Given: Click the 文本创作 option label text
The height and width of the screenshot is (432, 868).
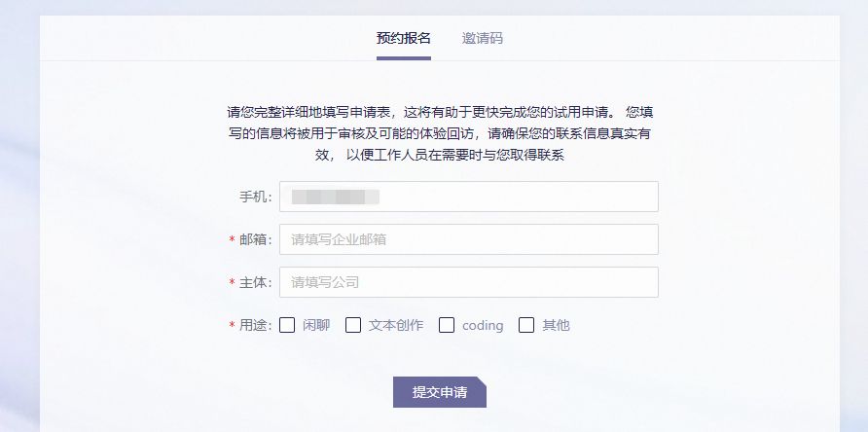Looking at the screenshot, I should pyautogui.click(x=396, y=325).
